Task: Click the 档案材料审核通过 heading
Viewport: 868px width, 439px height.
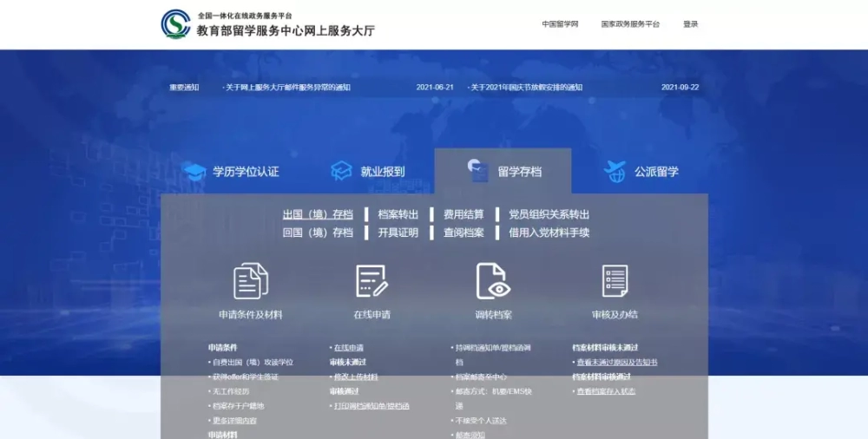Action: pyautogui.click(x=602, y=377)
